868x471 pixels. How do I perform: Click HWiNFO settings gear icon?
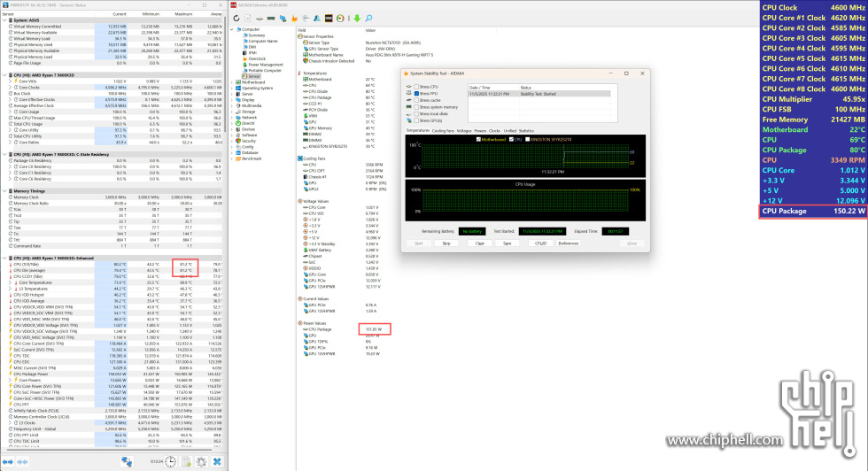[202, 461]
